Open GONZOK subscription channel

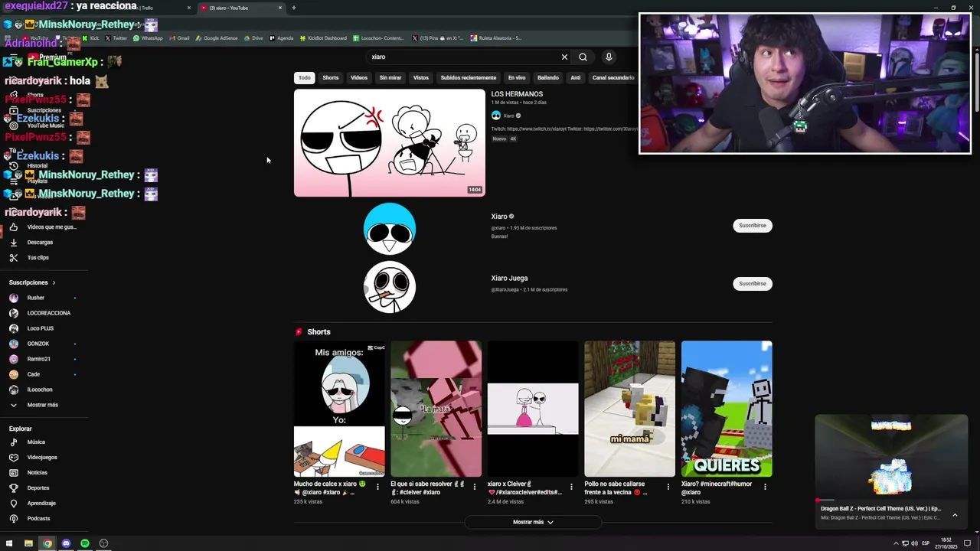(38, 344)
